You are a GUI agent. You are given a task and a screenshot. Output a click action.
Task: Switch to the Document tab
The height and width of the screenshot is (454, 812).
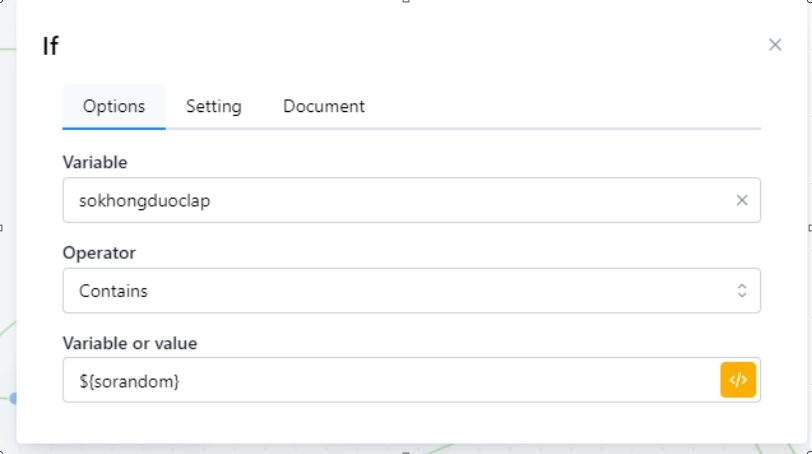(323, 106)
